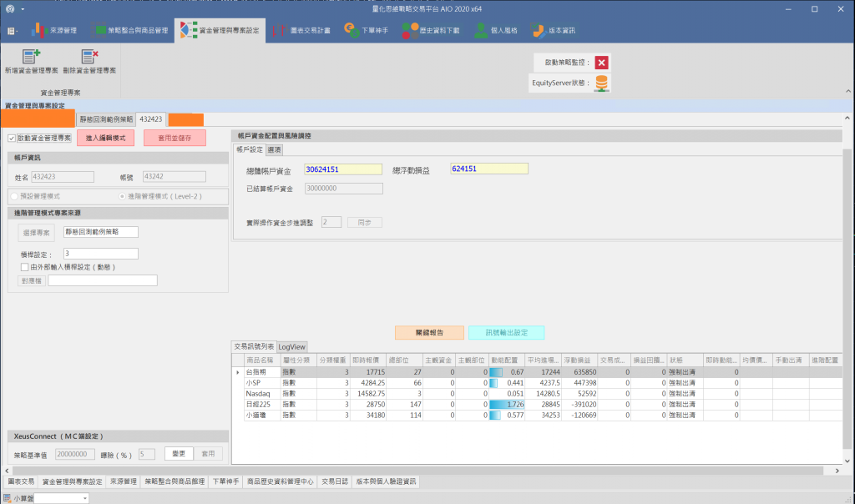Open the 小算盤 dropdown at bottom

pyautogui.click(x=85, y=498)
